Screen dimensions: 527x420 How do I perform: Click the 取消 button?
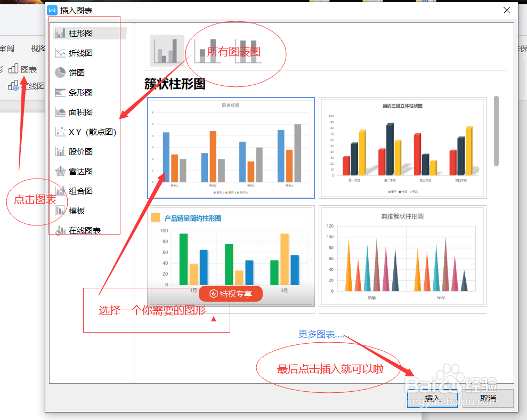(488, 399)
